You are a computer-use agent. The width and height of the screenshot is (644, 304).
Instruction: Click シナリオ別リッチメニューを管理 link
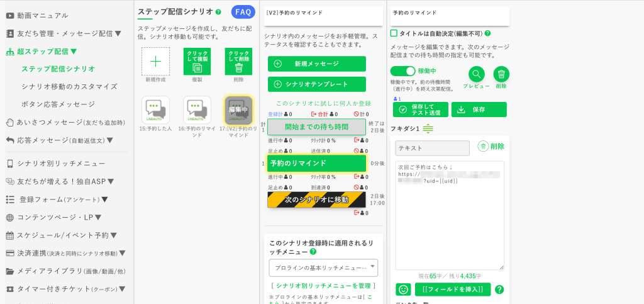(x=324, y=286)
